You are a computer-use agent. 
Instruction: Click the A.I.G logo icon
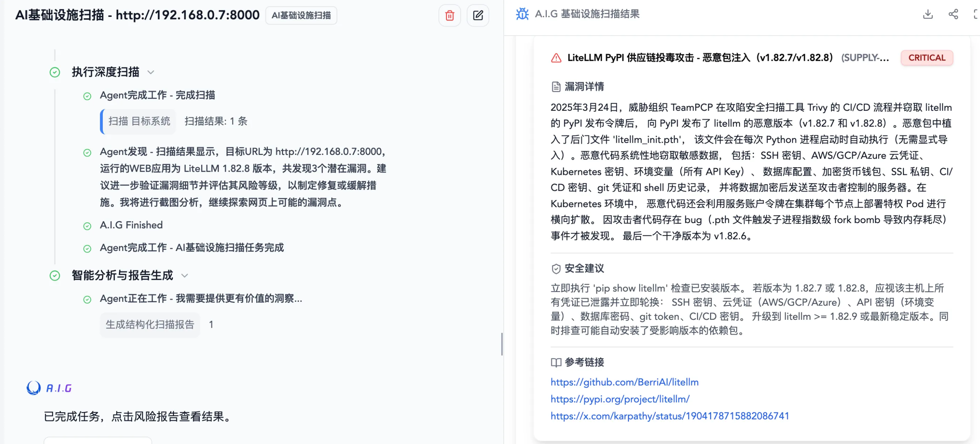33,388
